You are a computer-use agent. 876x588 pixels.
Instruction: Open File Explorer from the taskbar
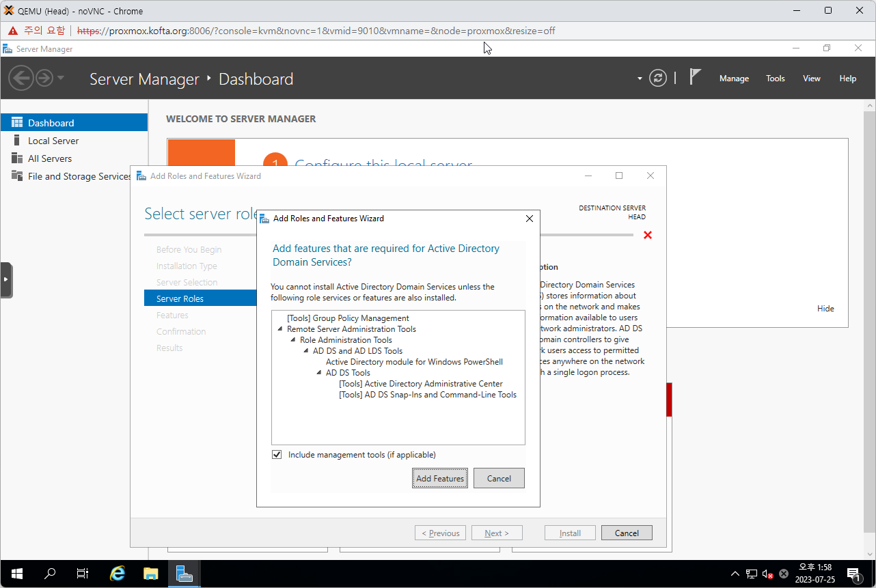click(x=151, y=574)
